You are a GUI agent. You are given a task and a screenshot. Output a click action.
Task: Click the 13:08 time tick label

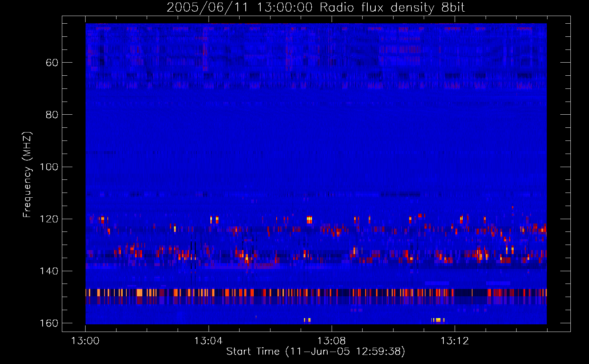[x=331, y=341]
